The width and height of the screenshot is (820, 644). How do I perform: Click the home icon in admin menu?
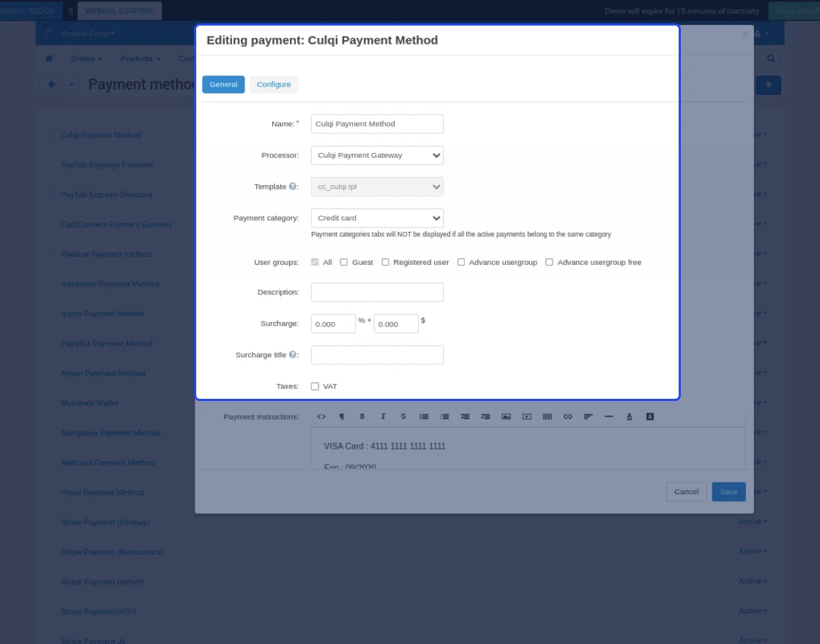(48, 59)
